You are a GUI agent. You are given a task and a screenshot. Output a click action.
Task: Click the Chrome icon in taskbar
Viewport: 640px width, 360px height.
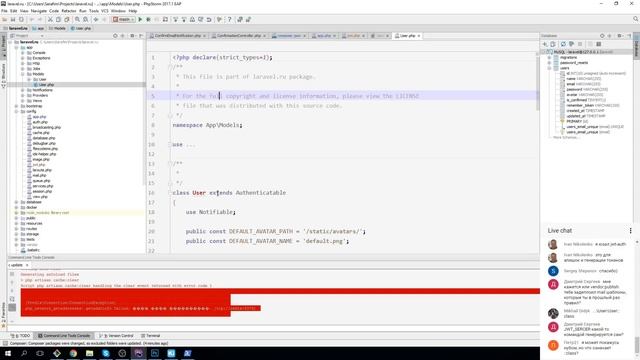[x=73, y=353]
